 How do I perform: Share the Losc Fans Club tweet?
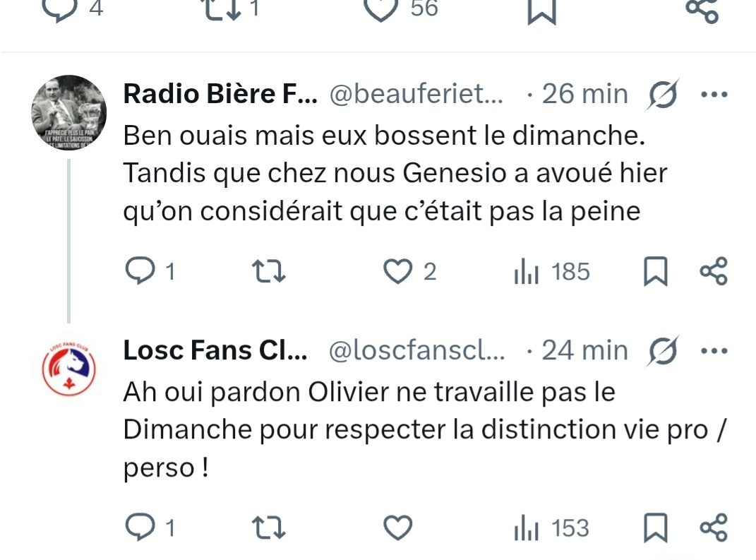[713, 528]
